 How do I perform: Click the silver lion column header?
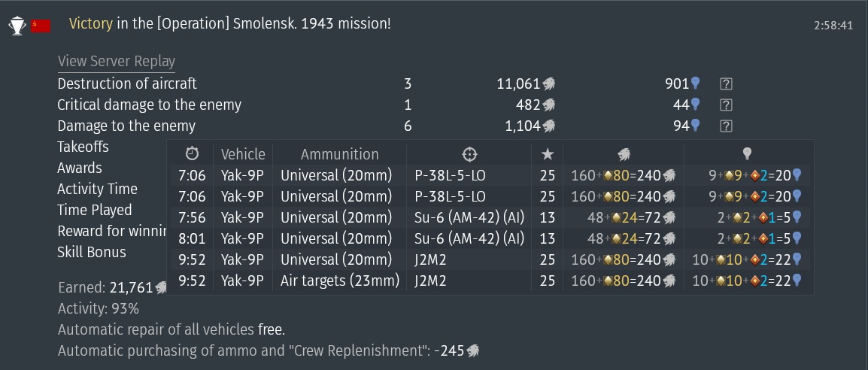[x=624, y=154]
